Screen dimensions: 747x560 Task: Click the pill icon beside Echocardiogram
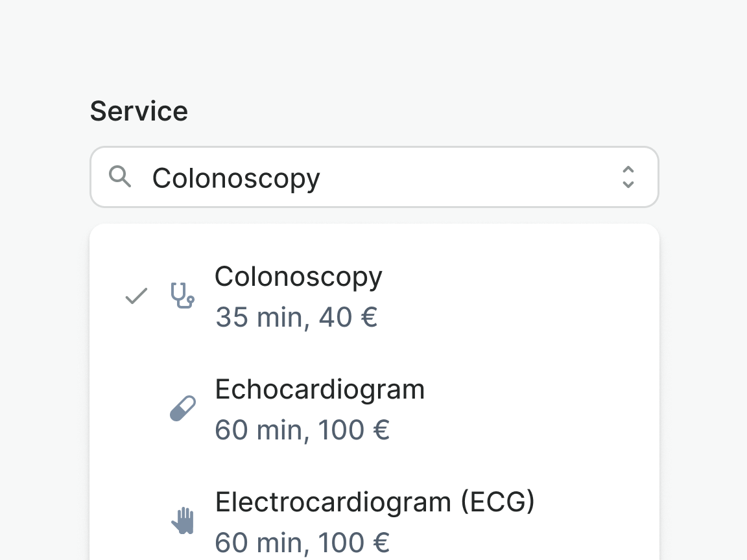(x=182, y=409)
